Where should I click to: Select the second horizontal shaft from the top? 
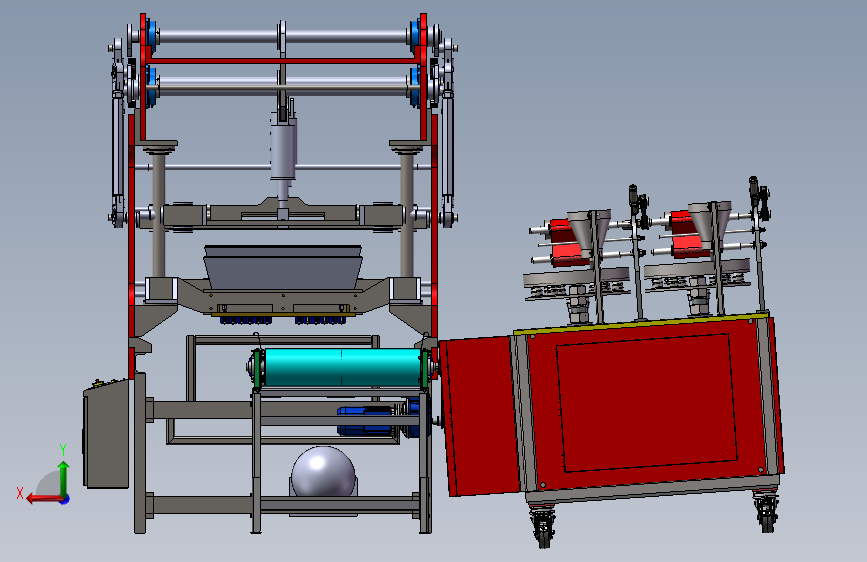click(x=283, y=87)
